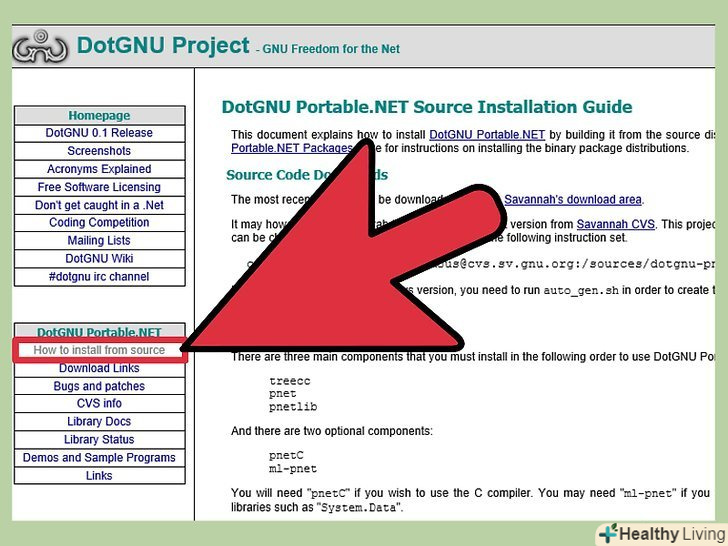Image resolution: width=728 pixels, height=546 pixels.
Task: Click the Source Installation Guide heading
Action: tap(427, 107)
